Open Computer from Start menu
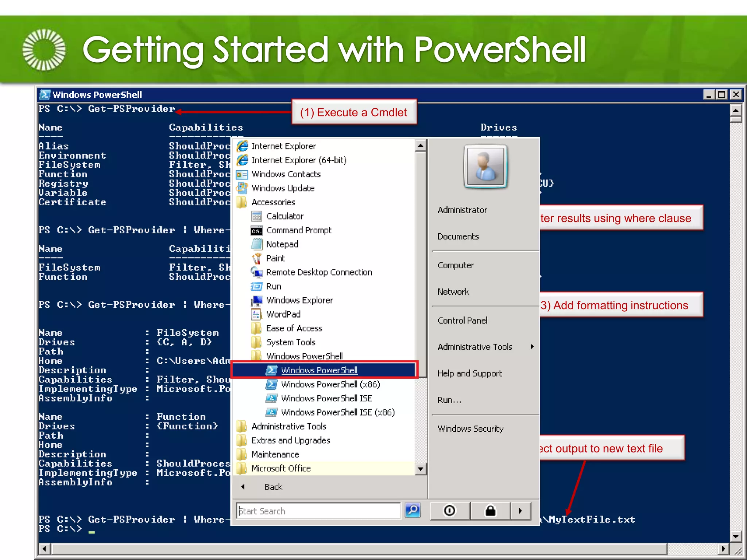This screenshot has height=560, width=747. pos(456,265)
